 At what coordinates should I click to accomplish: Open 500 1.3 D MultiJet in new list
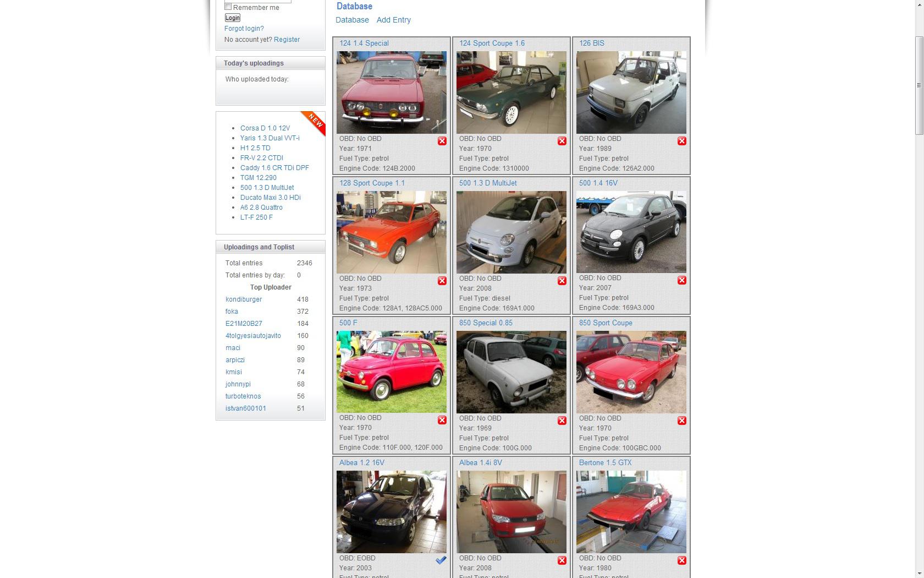267,188
